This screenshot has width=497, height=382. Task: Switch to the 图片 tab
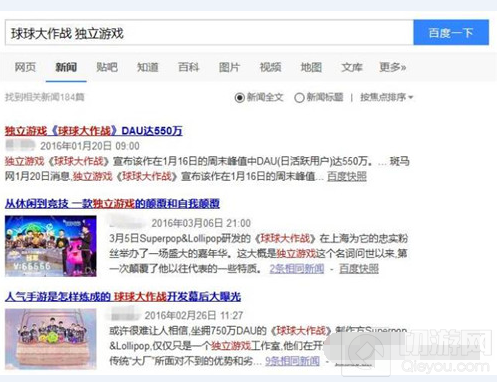coord(229,67)
